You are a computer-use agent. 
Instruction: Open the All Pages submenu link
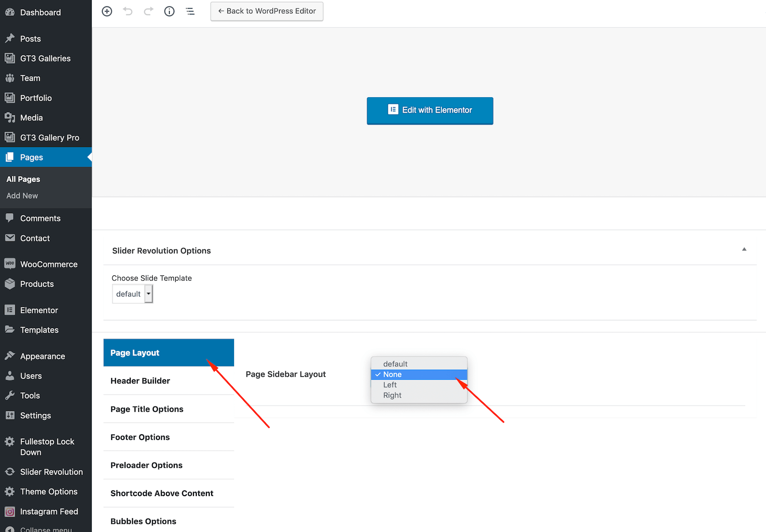tap(23, 179)
